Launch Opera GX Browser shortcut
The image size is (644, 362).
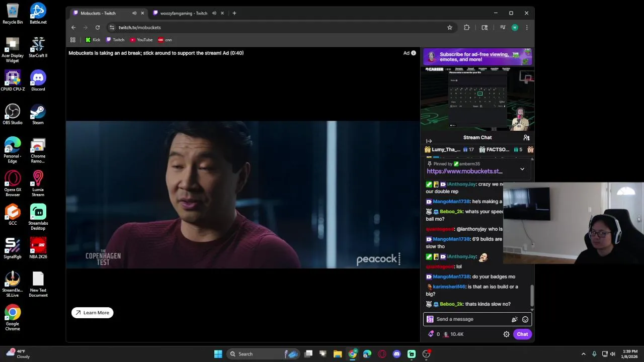pos(13,184)
